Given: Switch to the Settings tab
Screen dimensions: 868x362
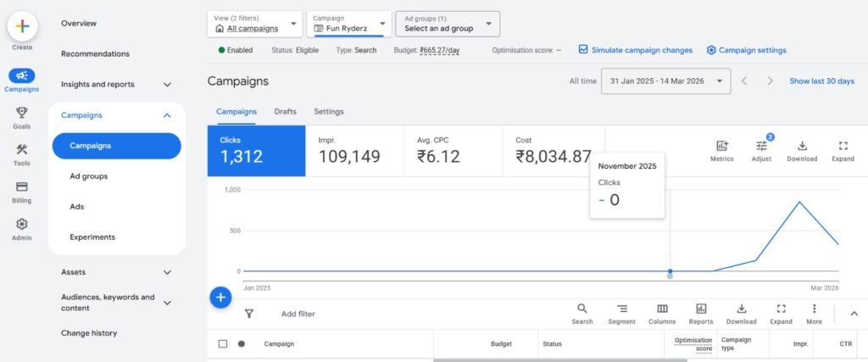Looking at the screenshot, I should coord(329,112).
